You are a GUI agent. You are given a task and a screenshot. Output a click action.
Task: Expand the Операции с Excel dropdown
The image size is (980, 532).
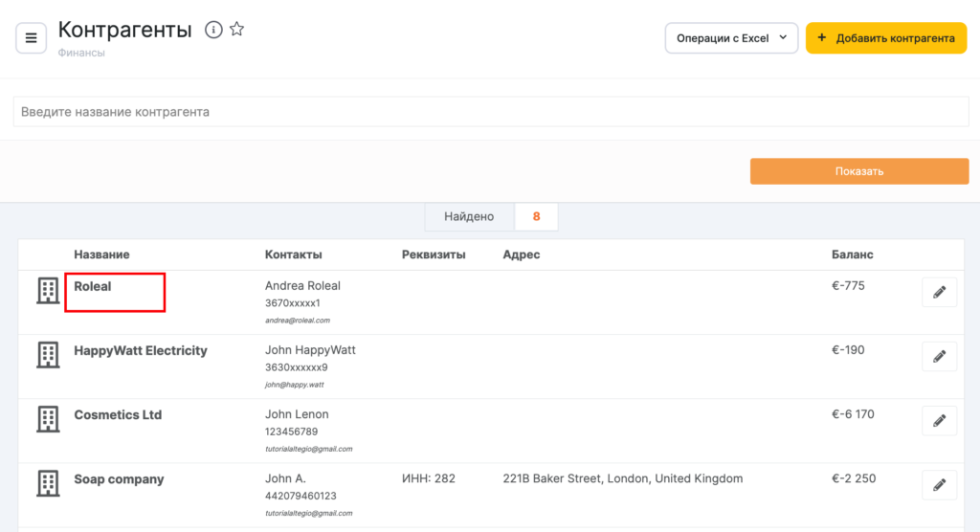click(731, 38)
